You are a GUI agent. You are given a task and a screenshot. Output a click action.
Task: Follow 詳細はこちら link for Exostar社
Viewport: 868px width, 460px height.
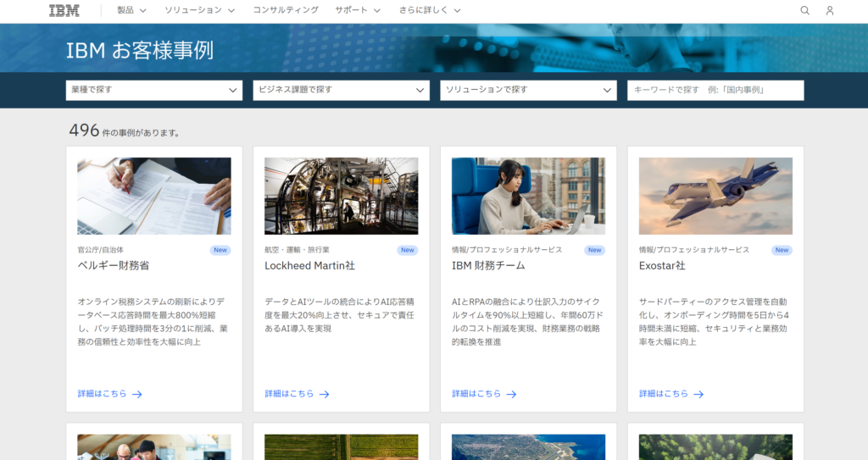(x=664, y=394)
